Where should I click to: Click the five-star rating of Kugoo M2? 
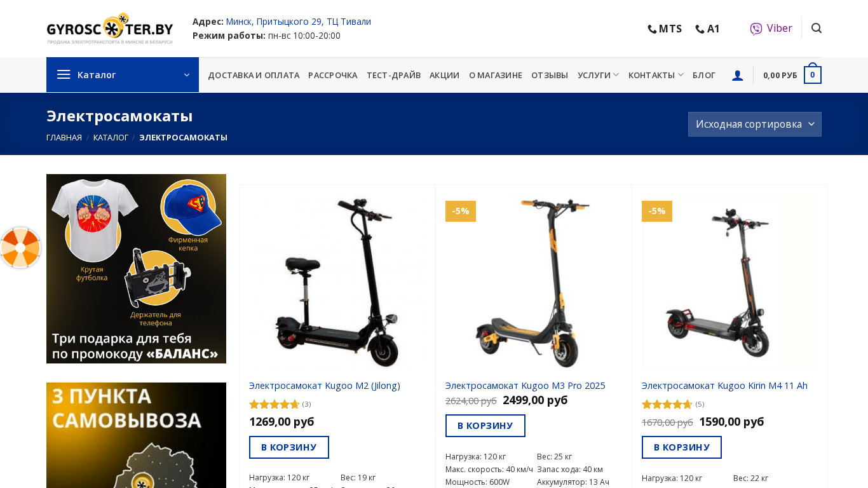click(x=274, y=404)
